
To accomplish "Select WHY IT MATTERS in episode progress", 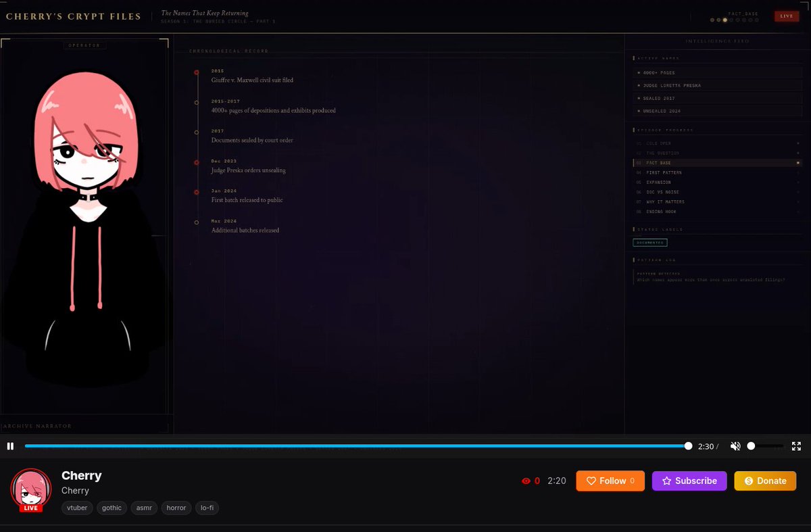I will pos(717,201).
